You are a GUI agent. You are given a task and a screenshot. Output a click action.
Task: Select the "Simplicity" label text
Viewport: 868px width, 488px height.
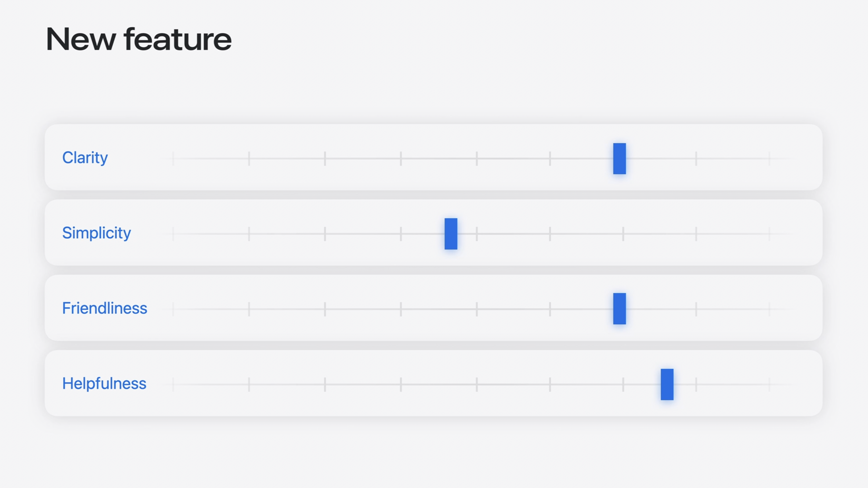click(x=96, y=233)
